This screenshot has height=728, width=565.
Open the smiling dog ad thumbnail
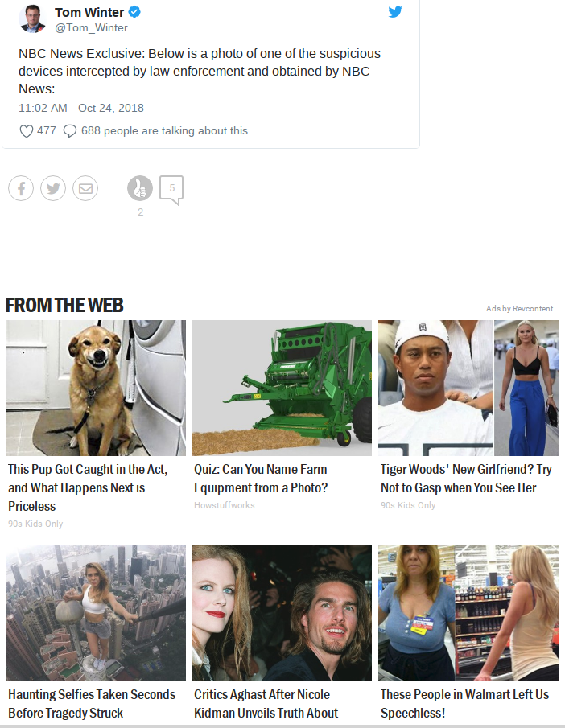[x=96, y=388]
